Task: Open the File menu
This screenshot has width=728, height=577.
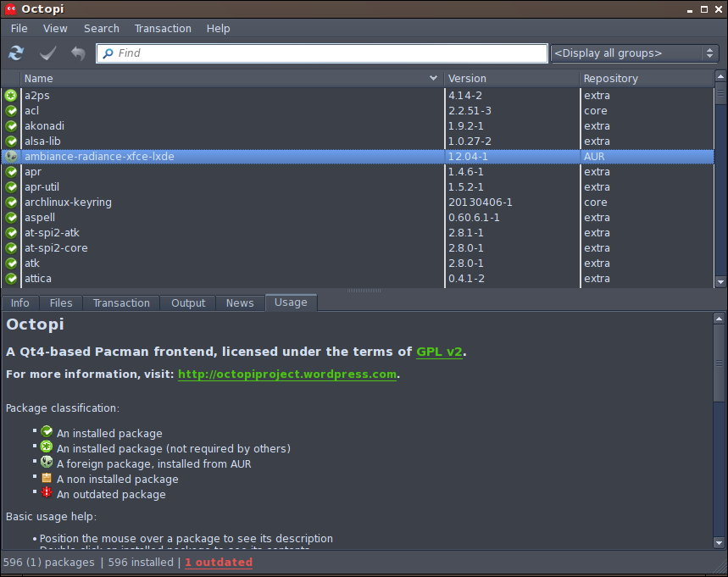Action: (19, 28)
